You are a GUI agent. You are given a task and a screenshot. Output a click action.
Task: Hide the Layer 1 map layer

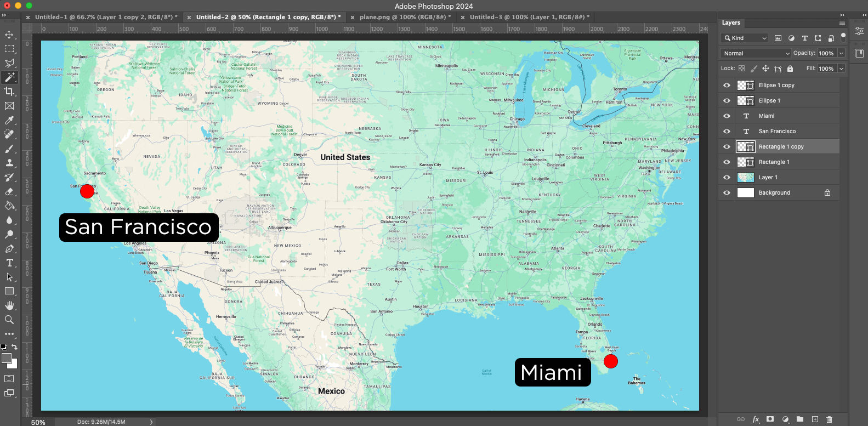tap(727, 177)
